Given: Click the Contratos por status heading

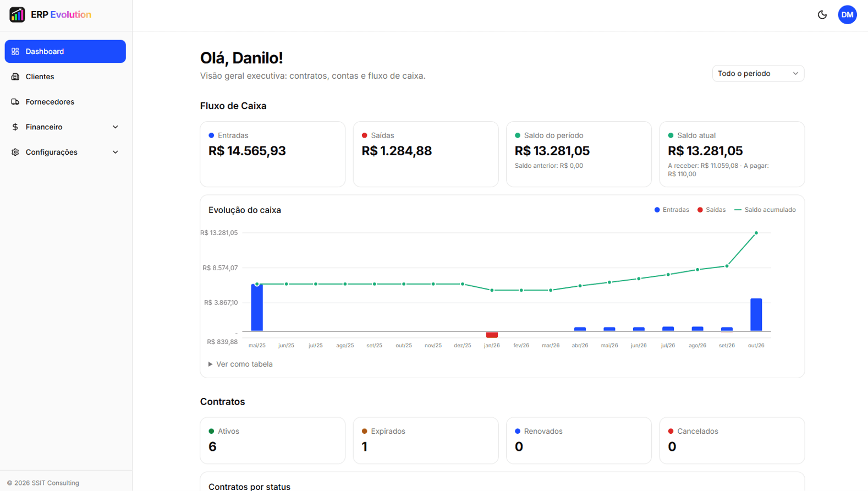Looking at the screenshot, I should click(x=249, y=487).
